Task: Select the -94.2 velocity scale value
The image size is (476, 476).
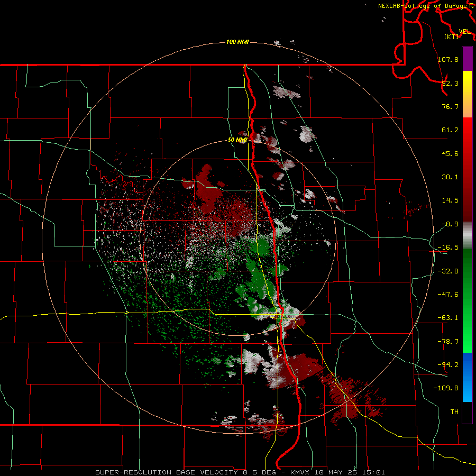Action: pyautogui.click(x=448, y=365)
